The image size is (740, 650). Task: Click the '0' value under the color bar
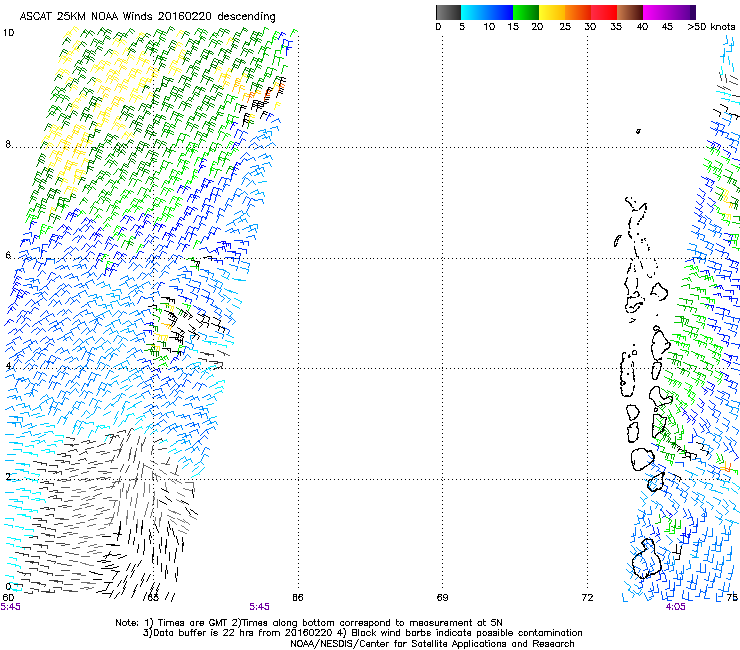point(438,27)
